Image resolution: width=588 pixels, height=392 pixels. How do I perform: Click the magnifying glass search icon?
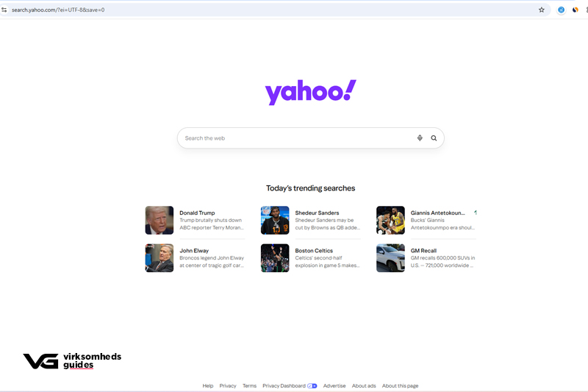point(434,138)
